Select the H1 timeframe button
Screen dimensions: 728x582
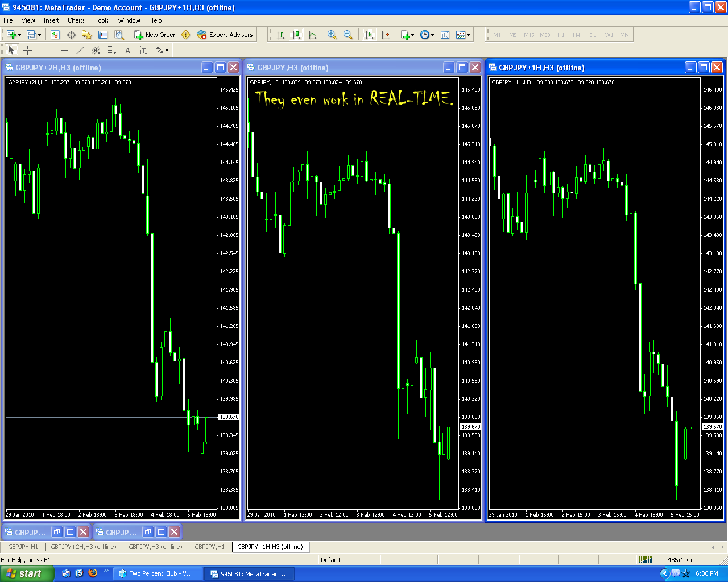point(561,35)
